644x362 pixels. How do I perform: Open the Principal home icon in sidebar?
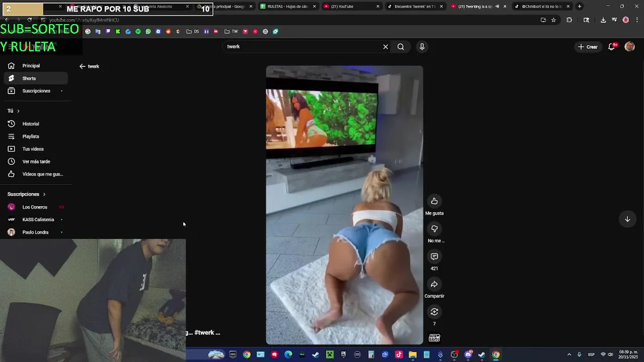tap(11, 66)
